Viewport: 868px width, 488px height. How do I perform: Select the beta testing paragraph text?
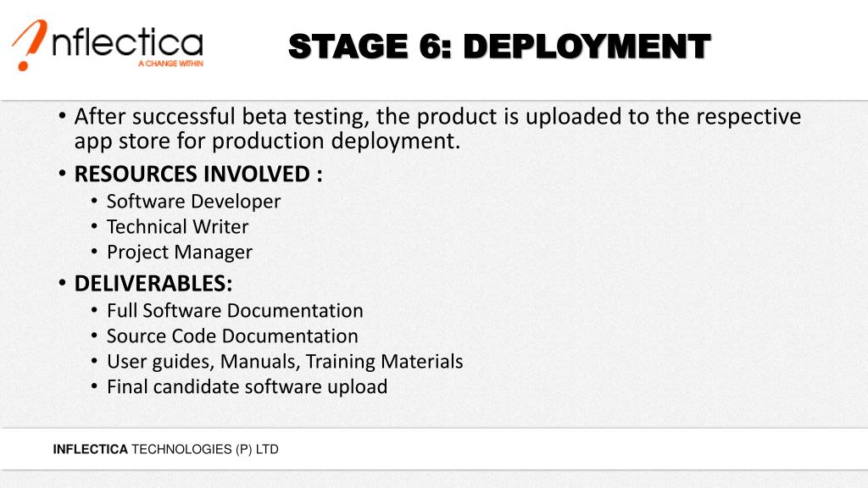[x=437, y=129]
